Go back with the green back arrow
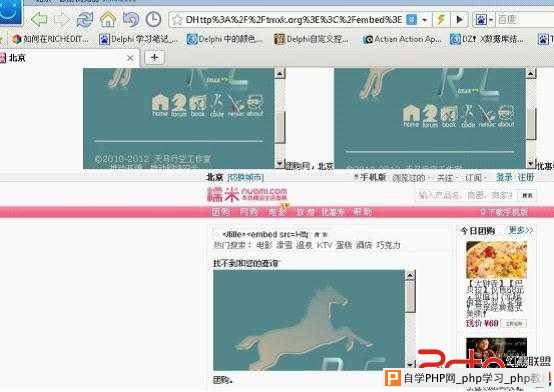This screenshot has height=392, width=554. pyautogui.click(x=39, y=19)
